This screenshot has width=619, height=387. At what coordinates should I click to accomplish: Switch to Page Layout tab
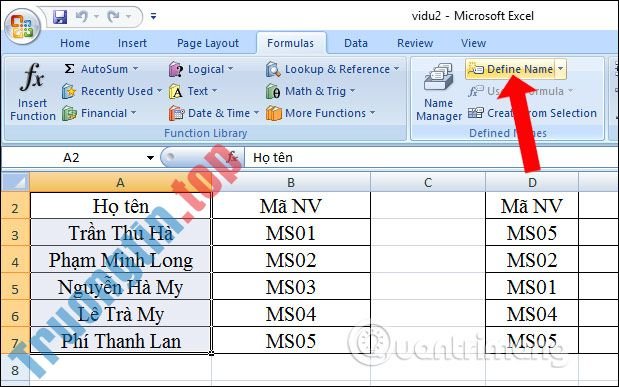pyautogui.click(x=208, y=43)
